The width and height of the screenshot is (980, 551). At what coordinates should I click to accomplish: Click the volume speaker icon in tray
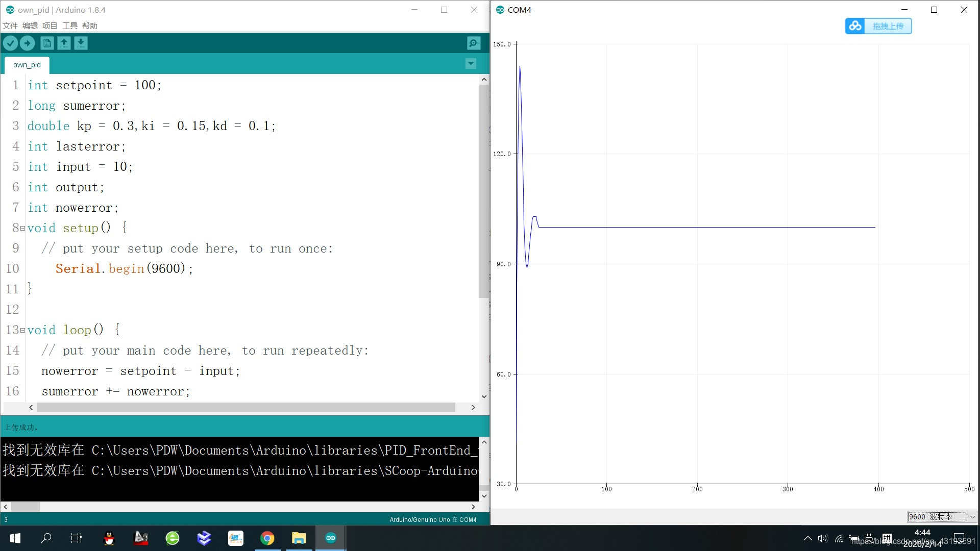(x=822, y=538)
